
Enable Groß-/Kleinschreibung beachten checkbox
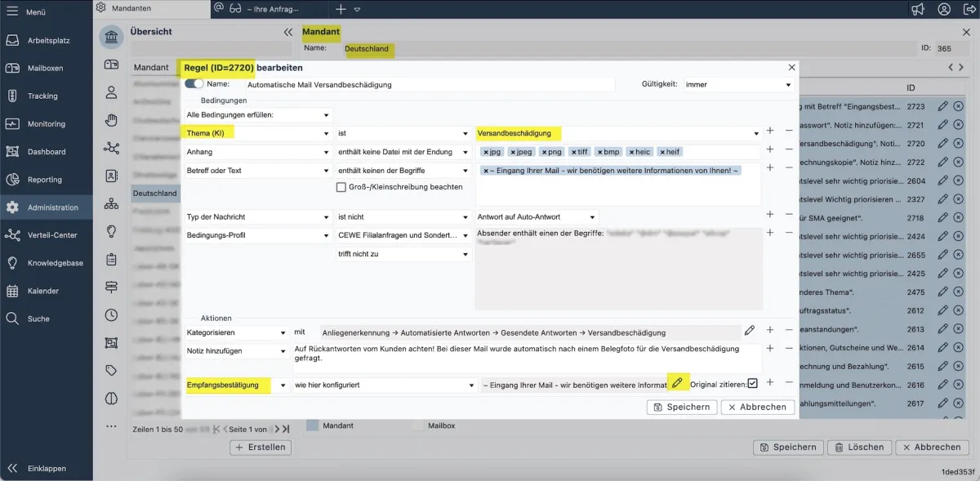click(341, 187)
